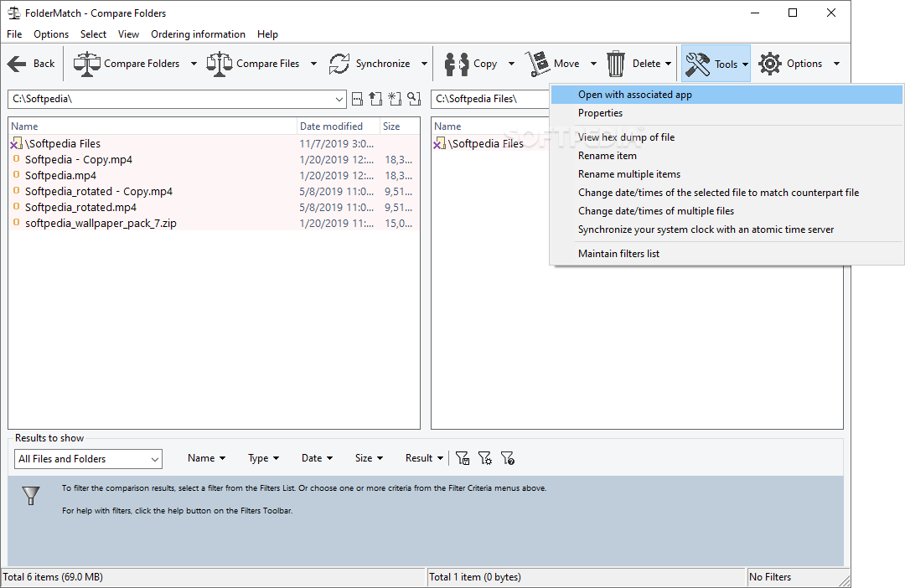
Task: Click the C:\Softpedia Files\ path field
Action: pyautogui.click(x=490, y=99)
